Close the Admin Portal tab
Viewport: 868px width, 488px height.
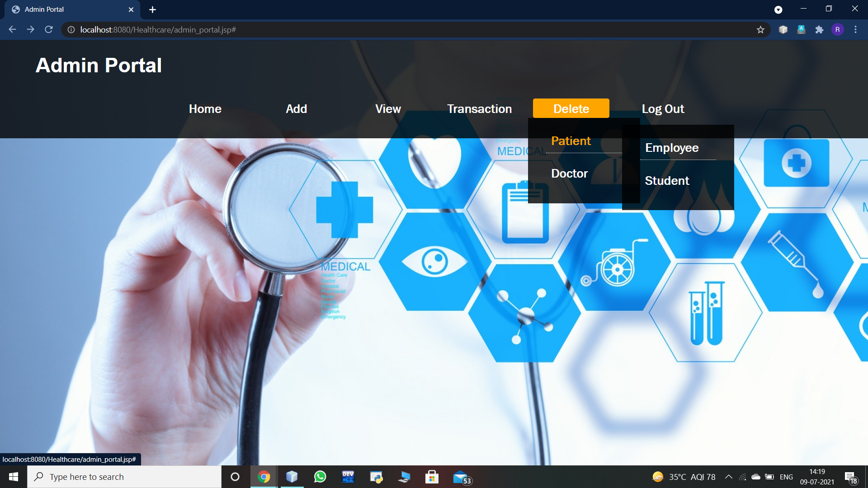pos(131,9)
